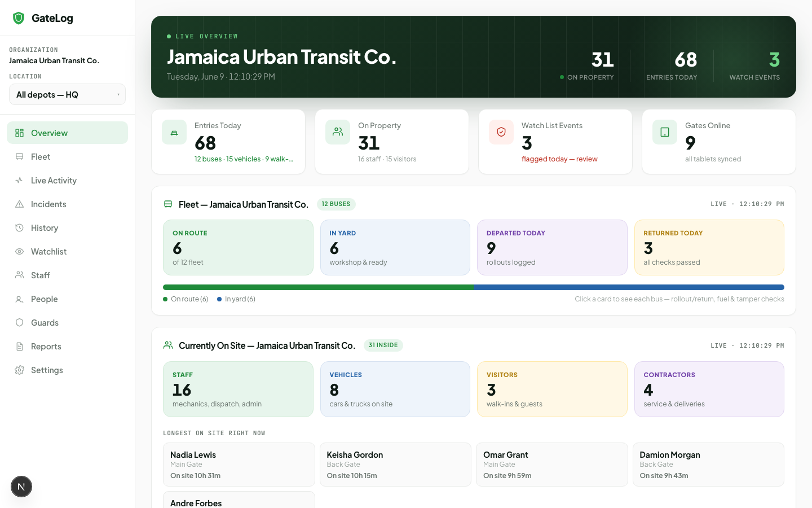Click the GateLog shield logo icon
Screen dimensions: 812x508
point(19,18)
